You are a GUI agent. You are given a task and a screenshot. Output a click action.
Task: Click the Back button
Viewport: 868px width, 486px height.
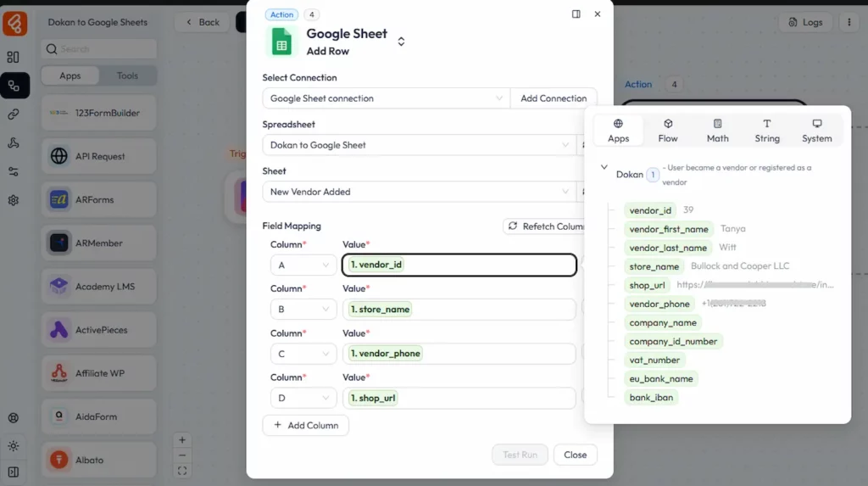click(x=203, y=22)
